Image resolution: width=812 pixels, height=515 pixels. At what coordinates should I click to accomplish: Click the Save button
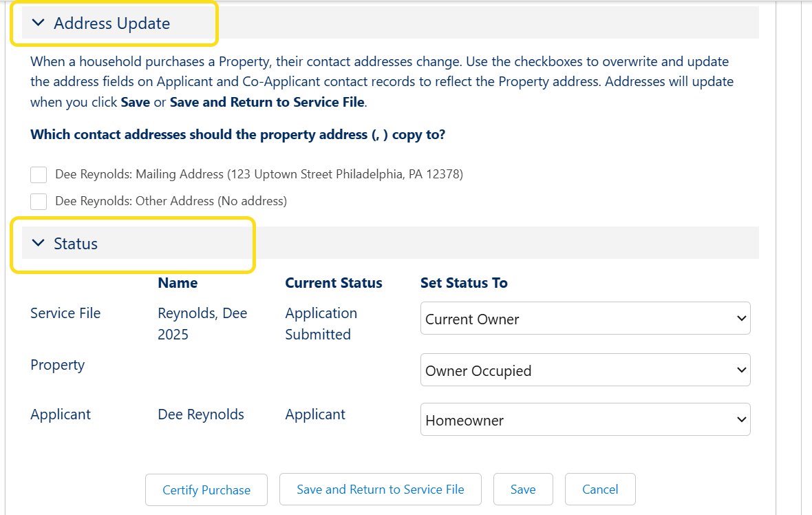(x=523, y=490)
